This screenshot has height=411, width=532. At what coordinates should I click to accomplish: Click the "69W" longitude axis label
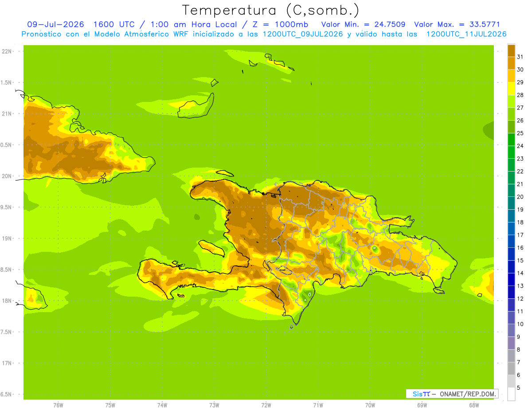tap(422, 405)
